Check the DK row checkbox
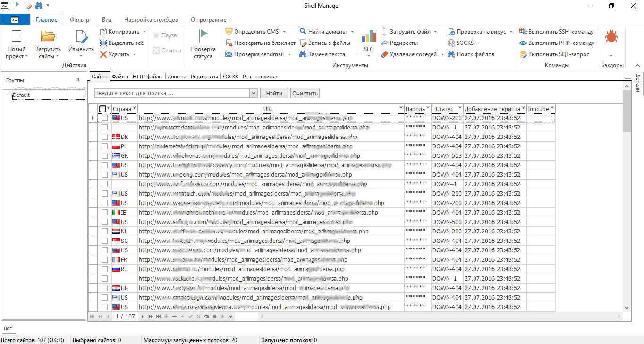 point(104,137)
